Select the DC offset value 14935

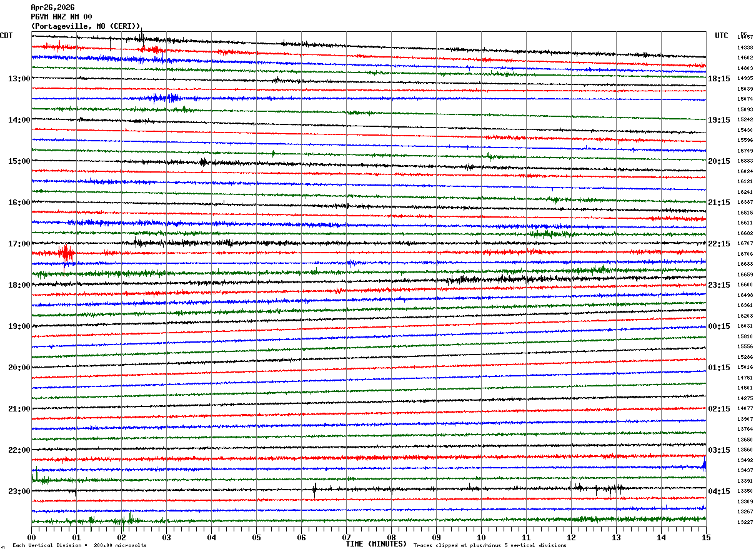(x=745, y=79)
